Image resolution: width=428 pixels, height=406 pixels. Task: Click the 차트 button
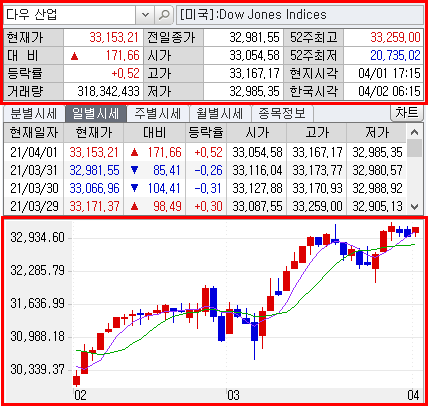click(407, 113)
